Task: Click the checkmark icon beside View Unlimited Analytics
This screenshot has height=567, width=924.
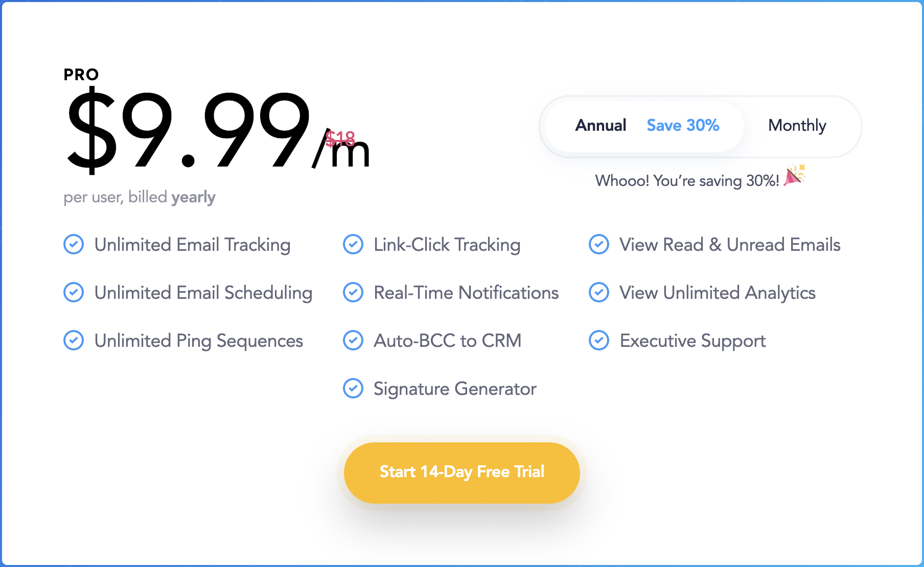Action: coord(598,293)
